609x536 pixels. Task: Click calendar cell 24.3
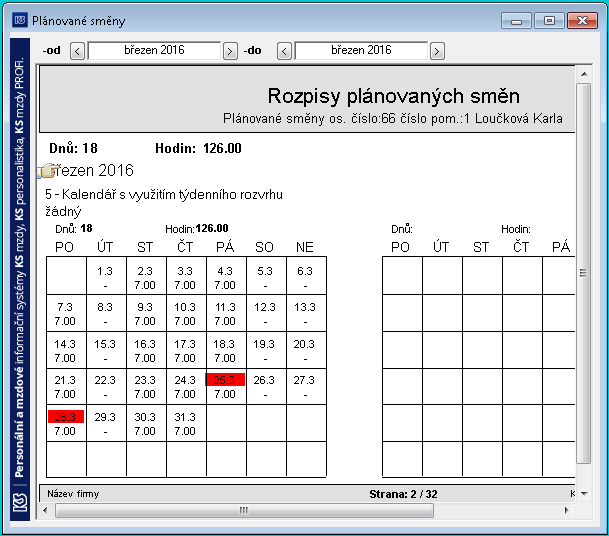186,386
